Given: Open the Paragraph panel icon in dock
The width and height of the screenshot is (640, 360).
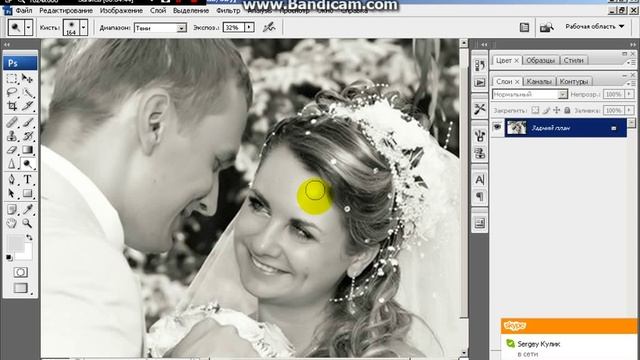Looking at the screenshot, I should (x=480, y=197).
